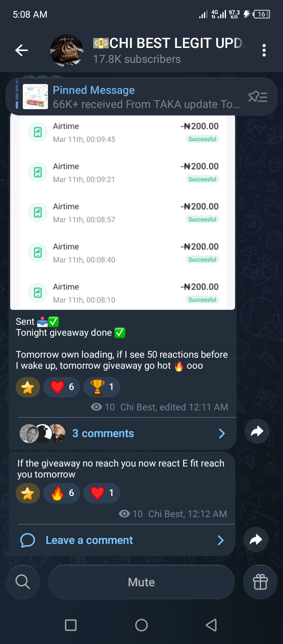Open the search icon at bottom
The width and height of the screenshot is (283, 644).
(23, 582)
